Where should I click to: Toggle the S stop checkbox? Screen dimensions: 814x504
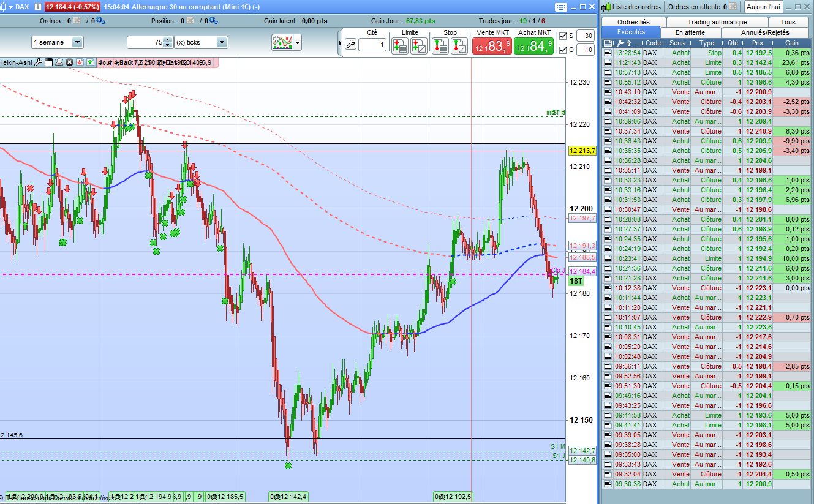pos(563,36)
